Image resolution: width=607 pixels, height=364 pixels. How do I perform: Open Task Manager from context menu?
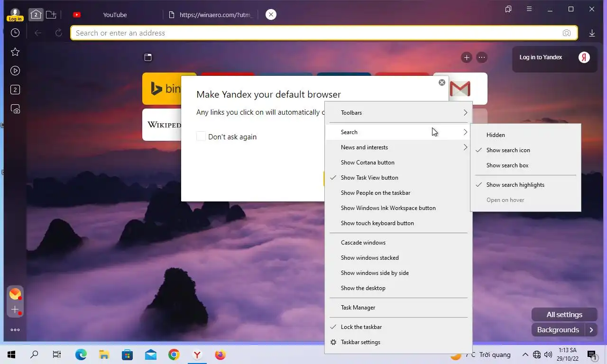click(398, 308)
